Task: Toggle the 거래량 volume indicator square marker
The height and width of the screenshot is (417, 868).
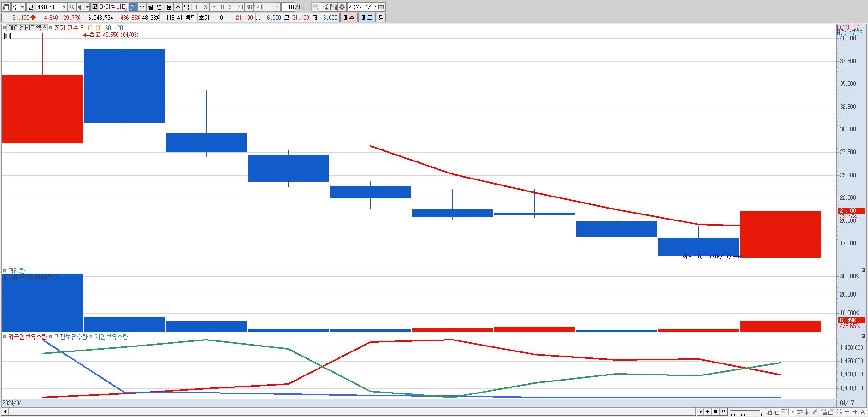Action: tap(5, 271)
